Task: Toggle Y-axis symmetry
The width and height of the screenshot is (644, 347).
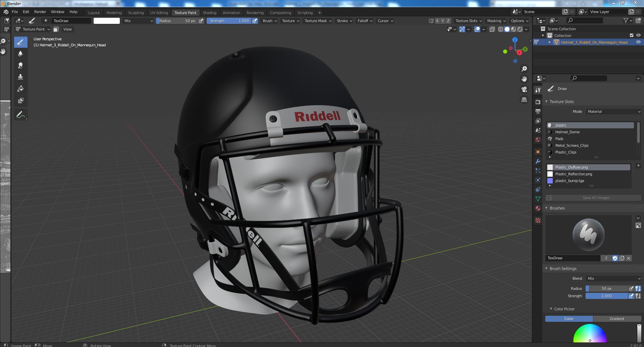Action: tap(442, 21)
